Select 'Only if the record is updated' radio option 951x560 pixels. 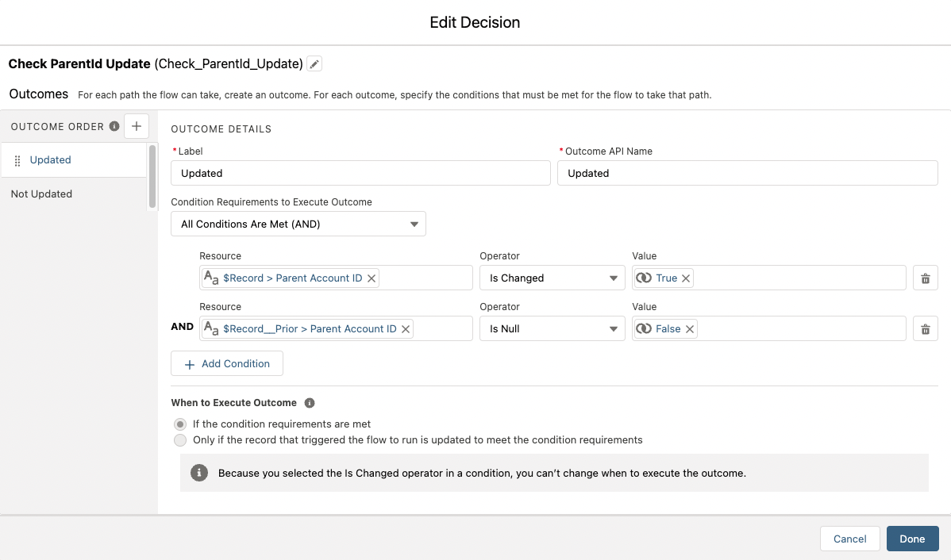coord(180,440)
